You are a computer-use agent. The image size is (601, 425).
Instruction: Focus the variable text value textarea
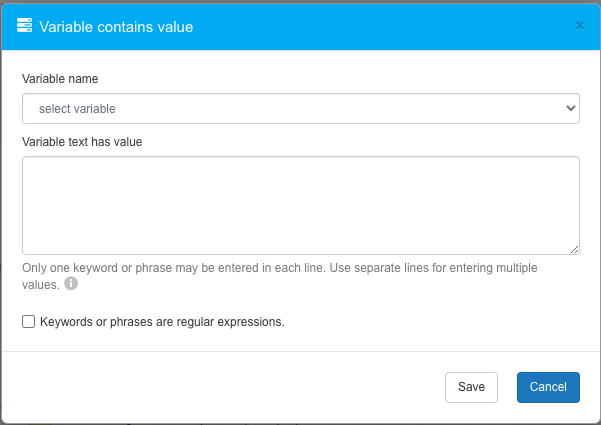tap(300, 205)
